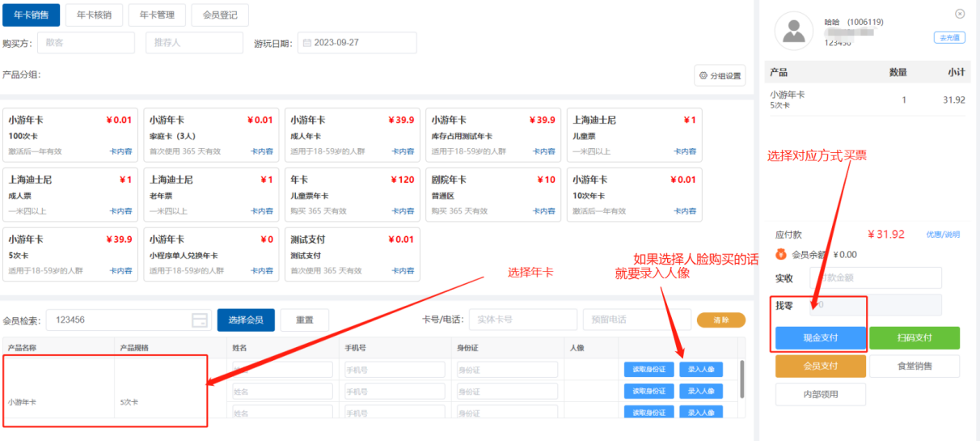This screenshot has width=980, height=445.
Task: Click the 去充值 recharge button
Action: [948, 37]
